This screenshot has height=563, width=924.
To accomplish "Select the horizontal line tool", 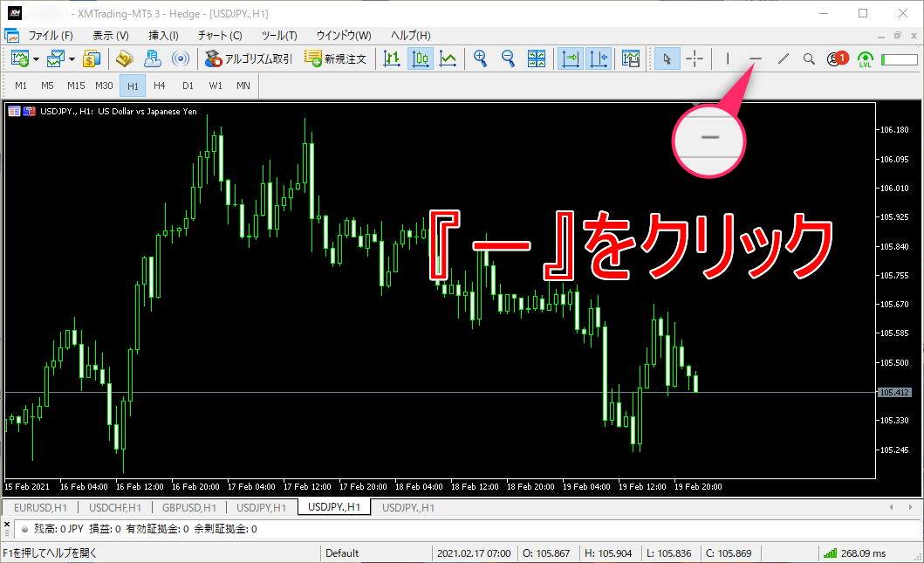I will point(756,59).
